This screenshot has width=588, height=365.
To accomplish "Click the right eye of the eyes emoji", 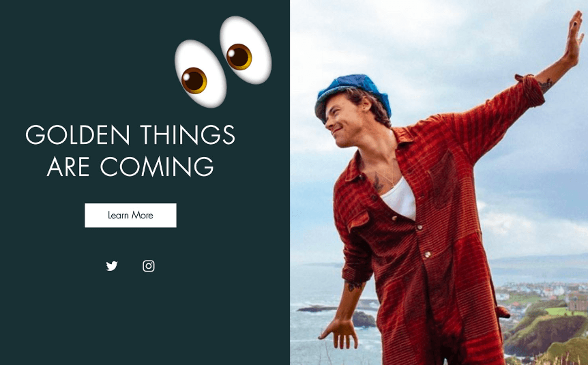I will click(x=246, y=50).
